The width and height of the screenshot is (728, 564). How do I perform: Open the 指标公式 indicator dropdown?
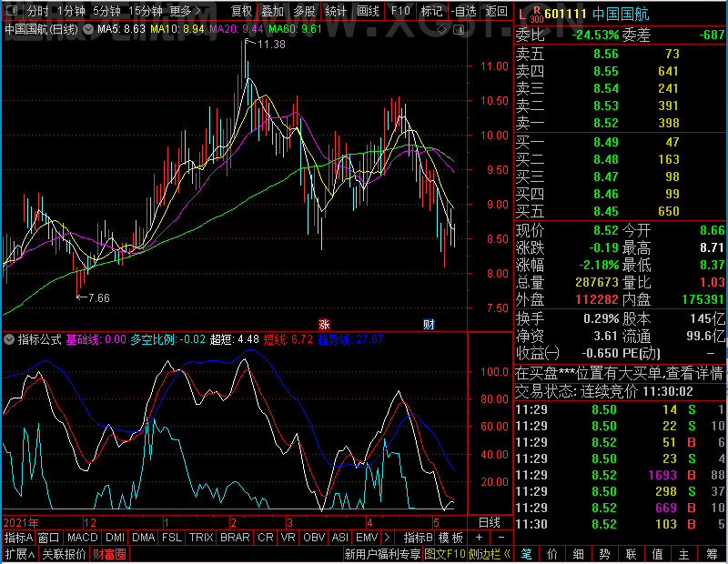coord(9,339)
